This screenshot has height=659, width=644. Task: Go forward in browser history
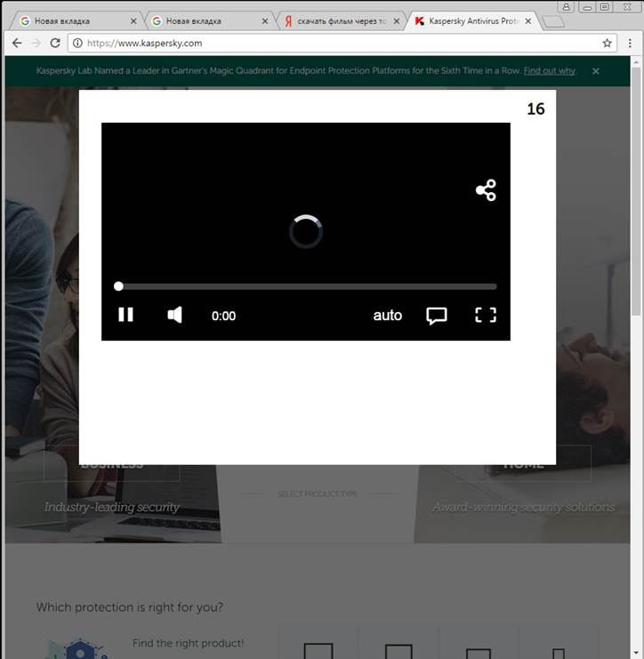tap(36, 43)
